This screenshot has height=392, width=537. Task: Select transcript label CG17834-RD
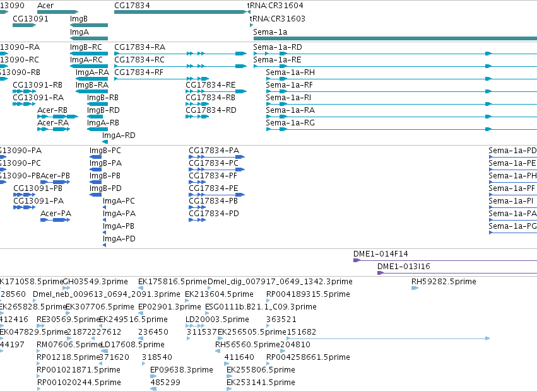pos(211,110)
